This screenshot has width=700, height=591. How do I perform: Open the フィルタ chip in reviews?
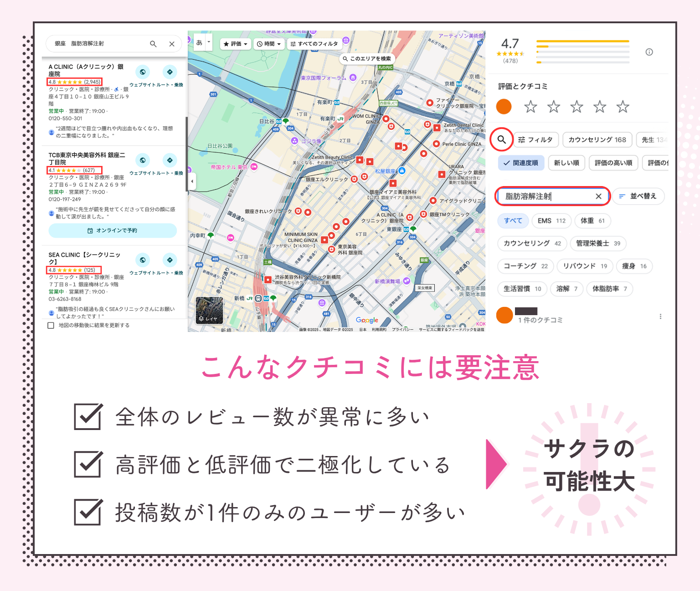coord(535,140)
